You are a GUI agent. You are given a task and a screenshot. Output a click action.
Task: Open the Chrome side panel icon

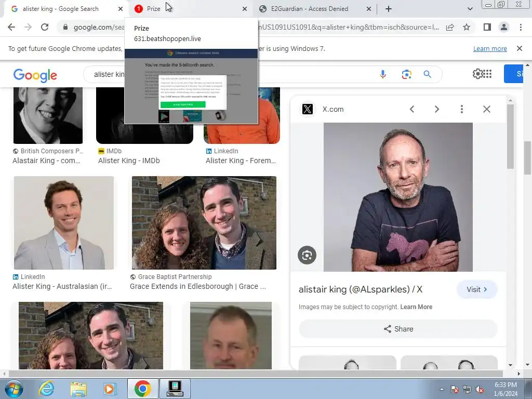487,27
